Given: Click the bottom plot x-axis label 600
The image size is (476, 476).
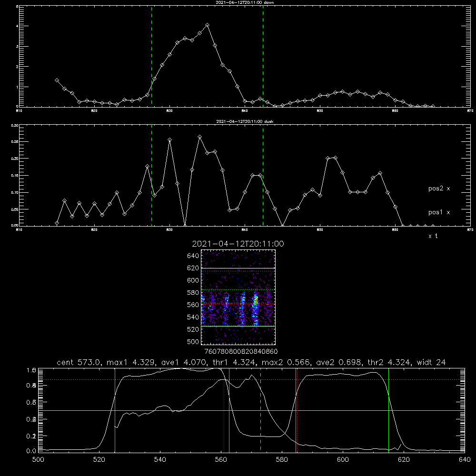Looking at the screenshot, I should pyautogui.click(x=343, y=460).
